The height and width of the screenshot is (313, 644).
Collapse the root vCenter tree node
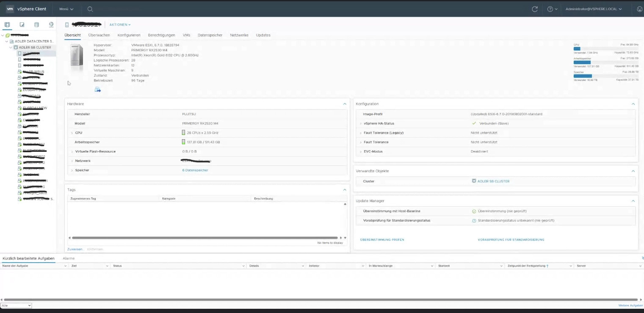tap(3, 35)
